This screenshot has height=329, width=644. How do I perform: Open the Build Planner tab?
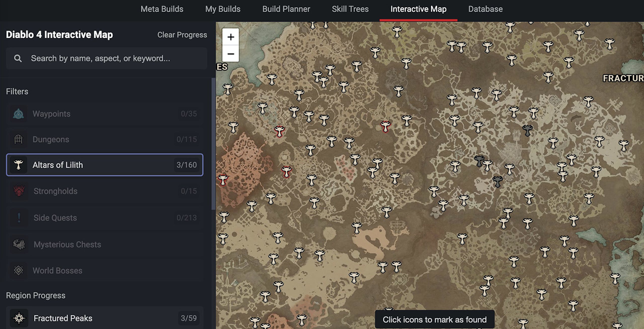pos(286,9)
